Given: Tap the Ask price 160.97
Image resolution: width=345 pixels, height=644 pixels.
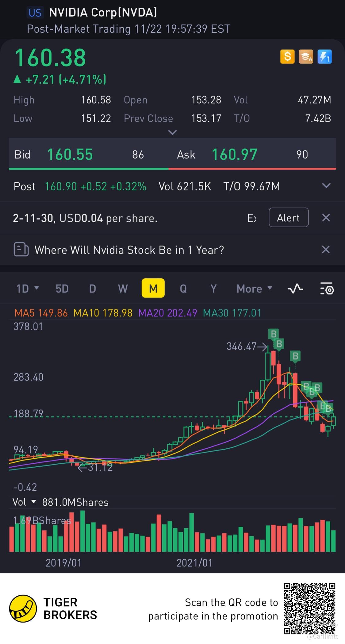Looking at the screenshot, I should pyautogui.click(x=235, y=154).
